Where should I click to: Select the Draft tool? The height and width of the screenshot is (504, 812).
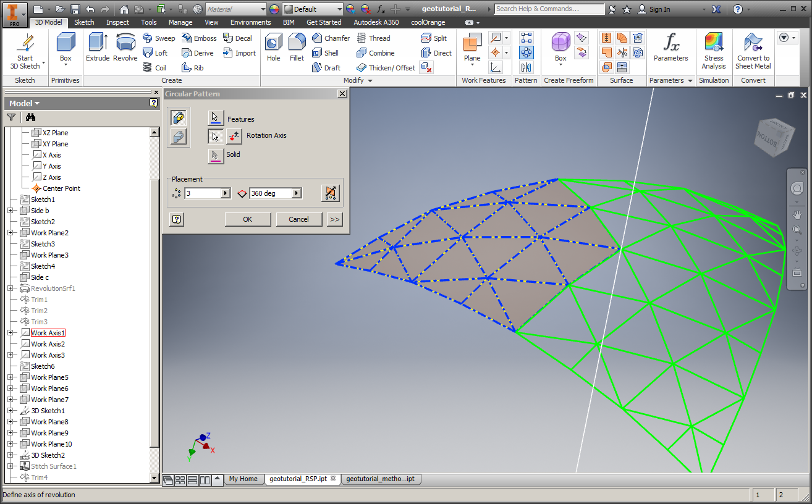click(326, 68)
